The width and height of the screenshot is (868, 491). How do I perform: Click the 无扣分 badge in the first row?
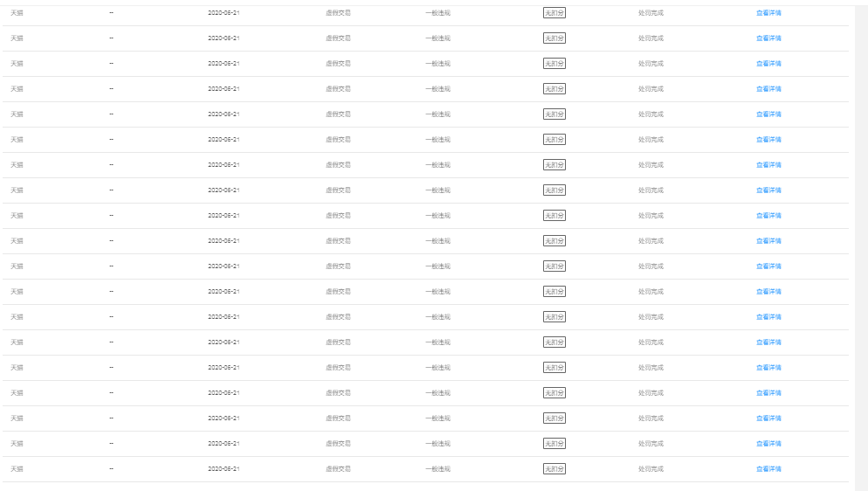tap(555, 13)
